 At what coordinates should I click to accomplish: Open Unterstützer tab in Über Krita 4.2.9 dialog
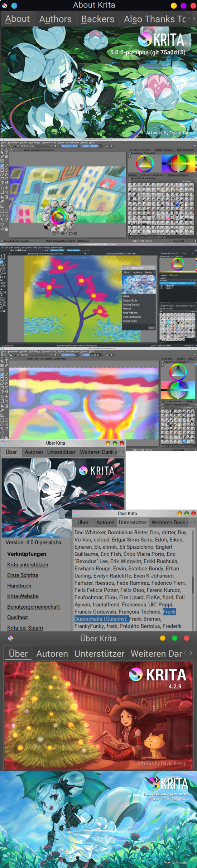[x=99, y=654]
